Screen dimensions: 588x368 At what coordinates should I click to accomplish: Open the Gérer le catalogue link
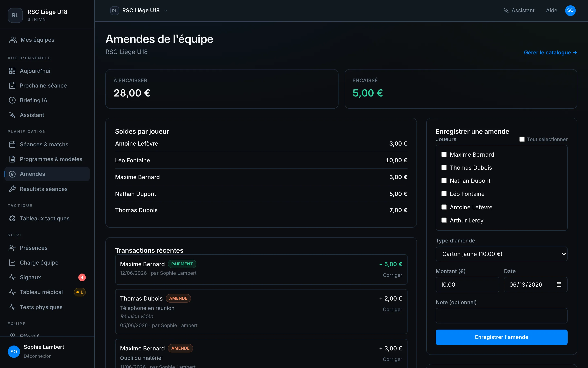(550, 53)
